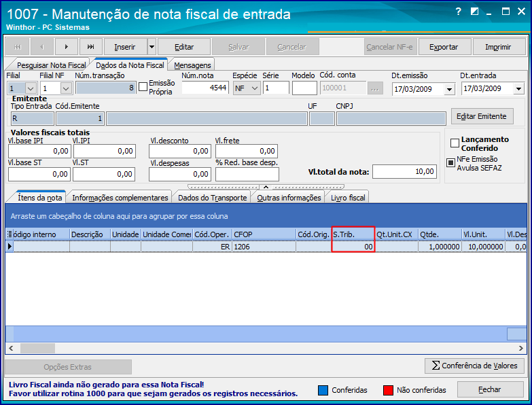Open Outras informações tab
Viewport: 532px width, 405px height.
(x=289, y=198)
